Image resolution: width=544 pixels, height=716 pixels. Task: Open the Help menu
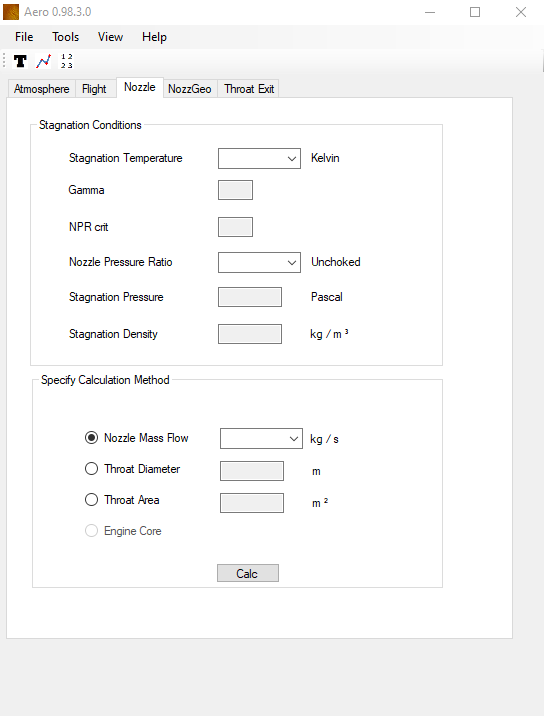pyautogui.click(x=154, y=37)
